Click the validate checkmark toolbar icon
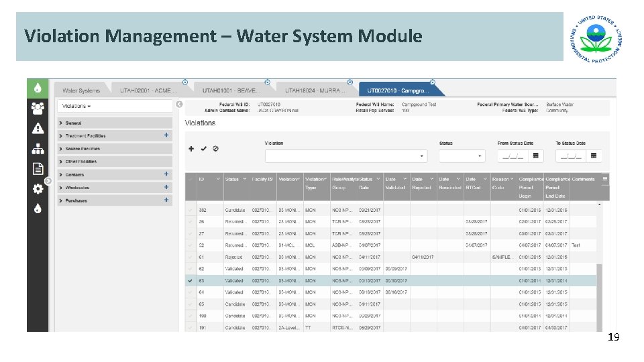Screen dimensions: 644x362 204,149
